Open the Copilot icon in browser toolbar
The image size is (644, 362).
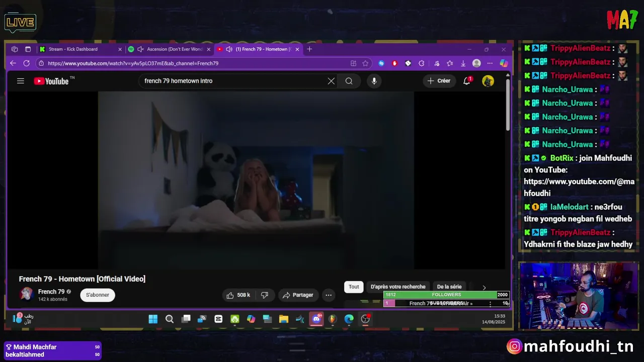pyautogui.click(x=503, y=63)
